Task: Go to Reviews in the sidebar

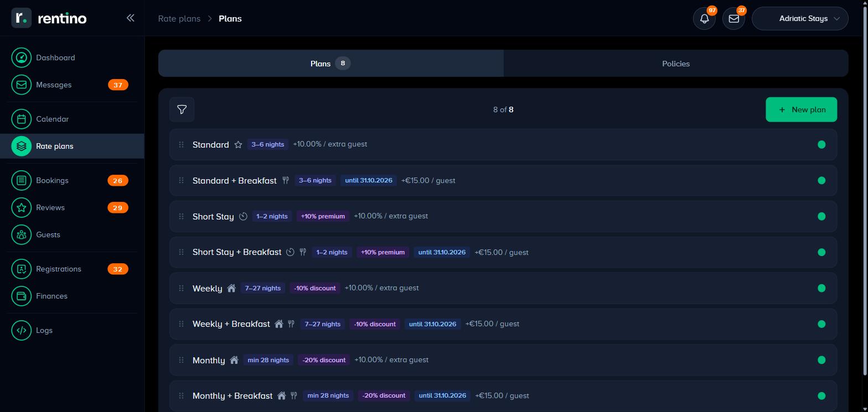Action: 72,207
